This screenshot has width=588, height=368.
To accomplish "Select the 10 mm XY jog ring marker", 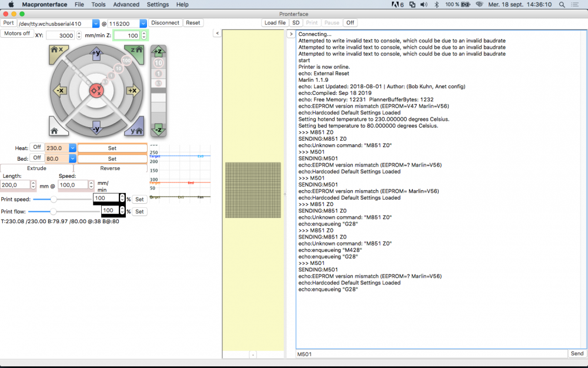I will 119,68.
